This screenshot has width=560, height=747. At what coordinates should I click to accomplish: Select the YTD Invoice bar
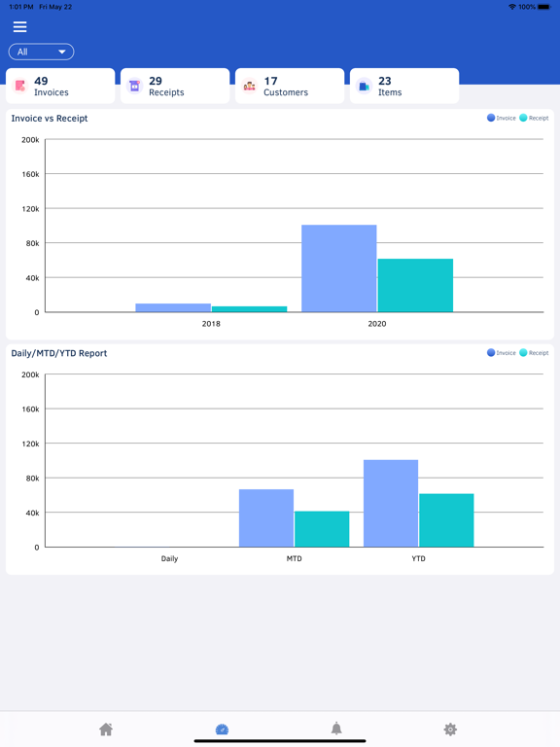click(391, 504)
